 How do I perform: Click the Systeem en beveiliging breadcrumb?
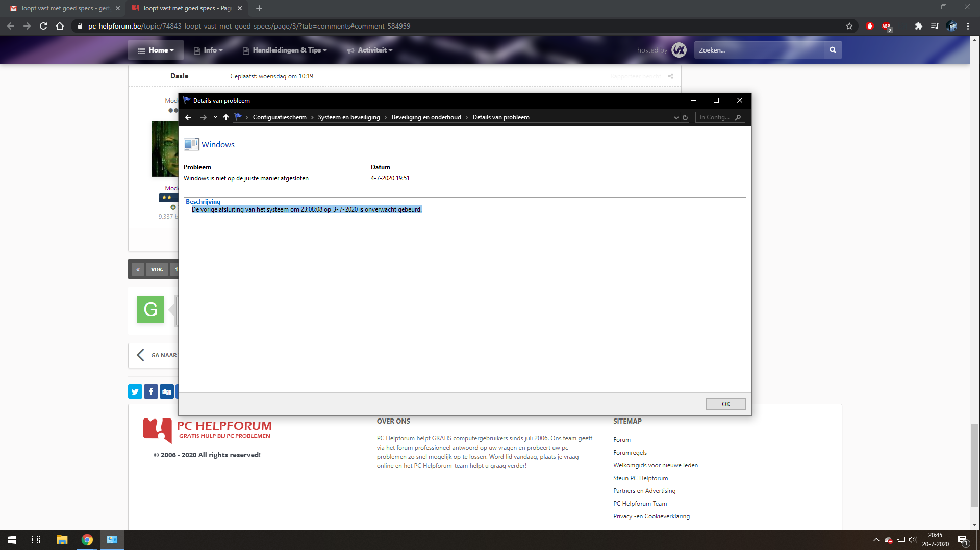(x=349, y=117)
